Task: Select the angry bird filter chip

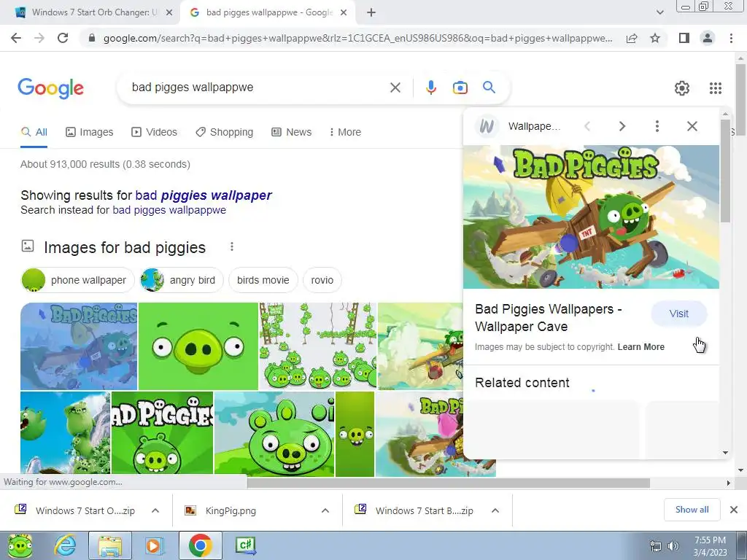Action: [x=181, y=280]
